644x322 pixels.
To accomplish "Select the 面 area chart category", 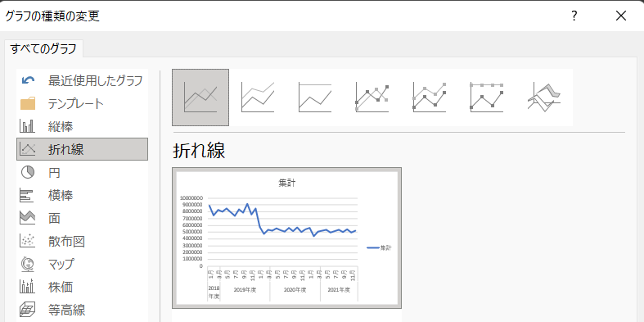I will [82, 219].
